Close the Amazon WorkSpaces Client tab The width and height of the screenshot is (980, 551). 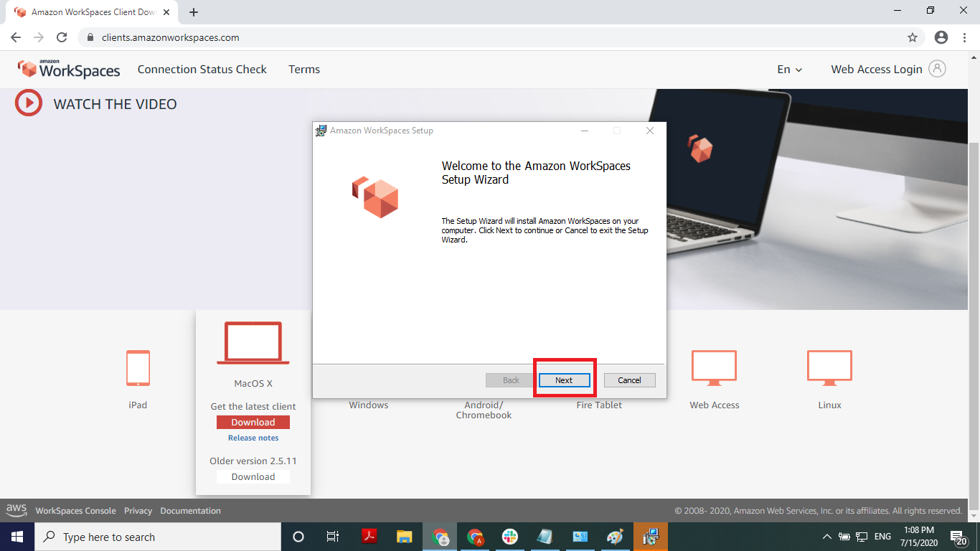(x=166, y=12)
